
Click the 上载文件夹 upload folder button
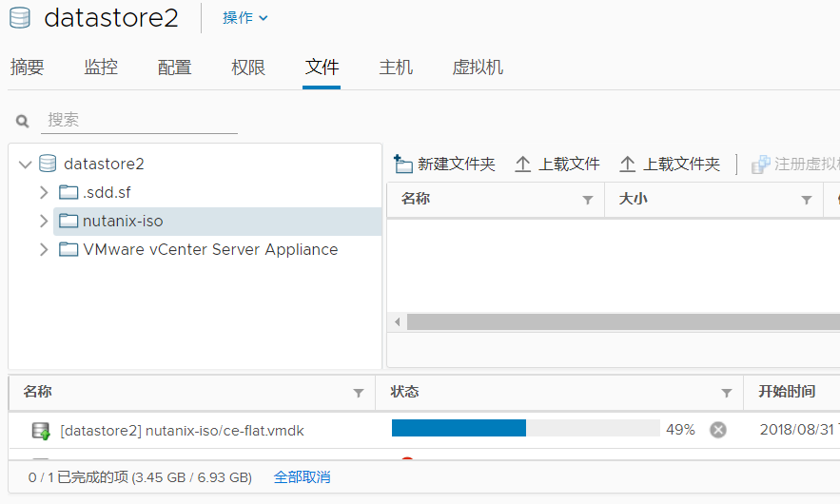669,164
